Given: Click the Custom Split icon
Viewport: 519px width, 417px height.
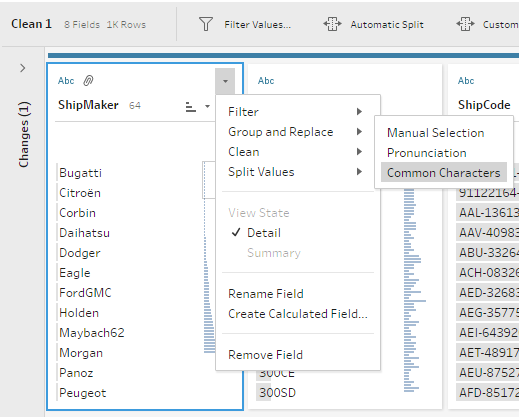Looking at the screenshot, I should pyautogui.click(x=465, y=24).
